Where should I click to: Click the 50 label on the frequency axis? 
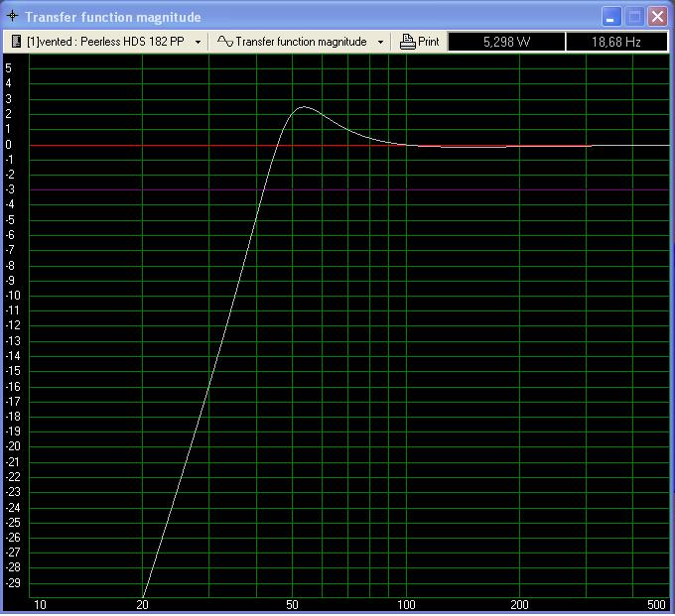coord(293,604)
